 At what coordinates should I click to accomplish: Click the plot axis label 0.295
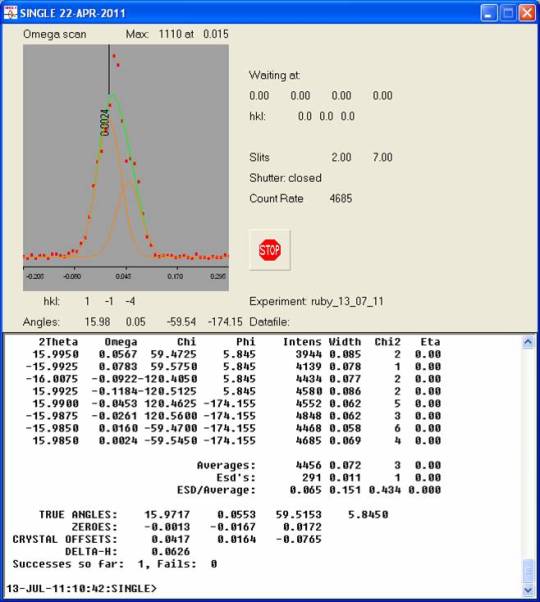click(218, 276)
